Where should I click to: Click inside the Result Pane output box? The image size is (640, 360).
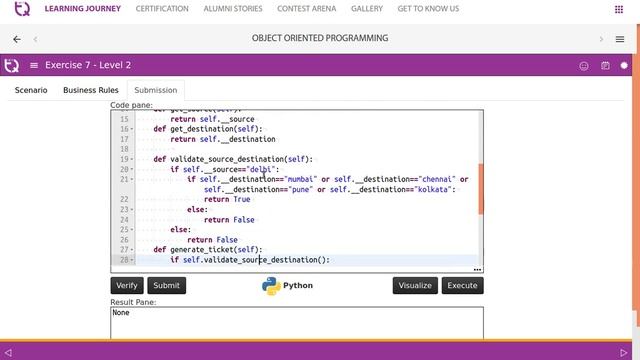[297, 323]
